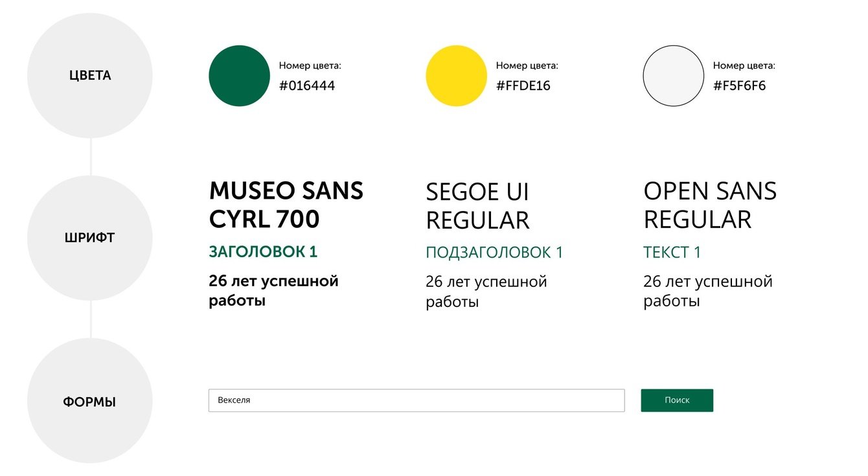Open the ФОРМЫ section circle

pos(90,402)
